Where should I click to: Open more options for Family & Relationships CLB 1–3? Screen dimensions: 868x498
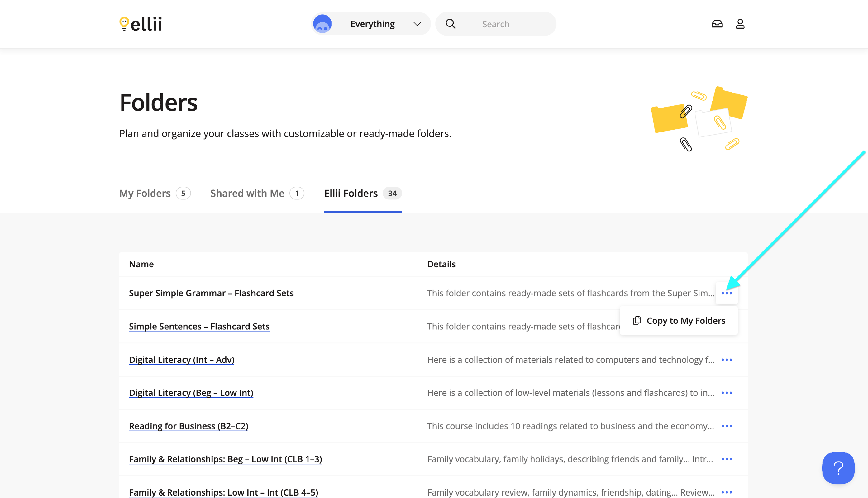(x=727, y=459)
